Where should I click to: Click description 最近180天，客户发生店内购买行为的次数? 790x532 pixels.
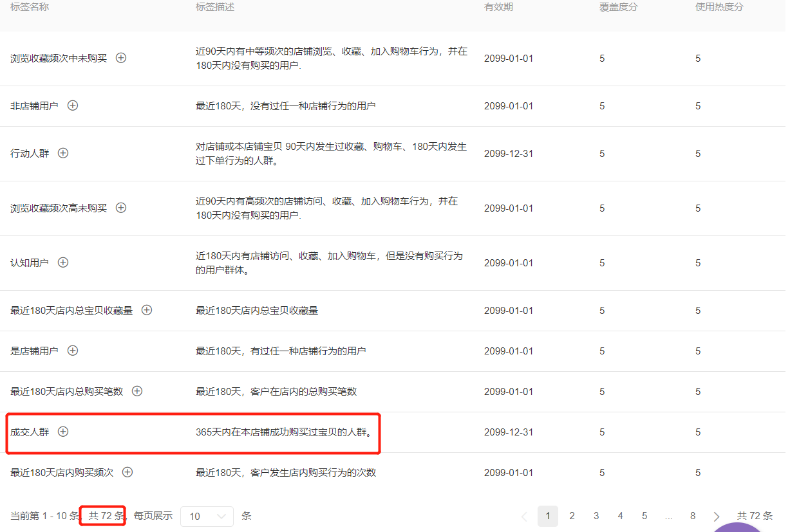click(x=286, y=472)
